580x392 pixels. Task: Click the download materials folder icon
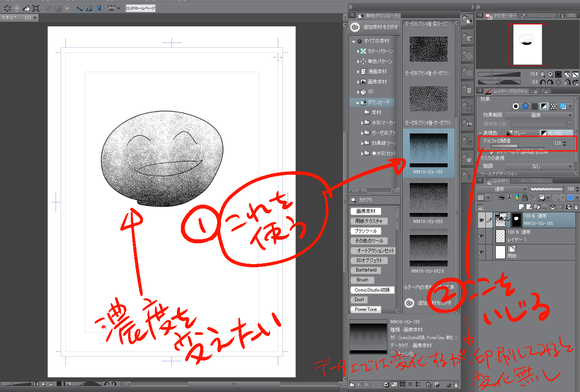(x=467, y=20)
